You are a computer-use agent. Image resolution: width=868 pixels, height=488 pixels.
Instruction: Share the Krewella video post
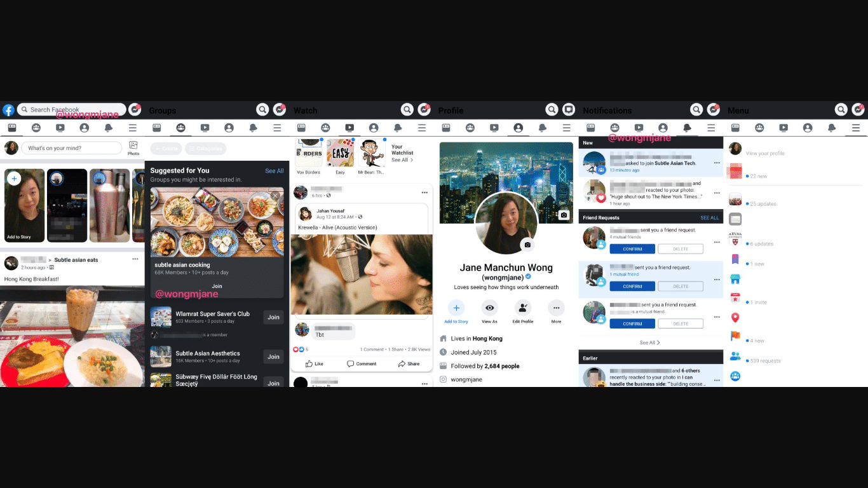click(x=409, y=364)
